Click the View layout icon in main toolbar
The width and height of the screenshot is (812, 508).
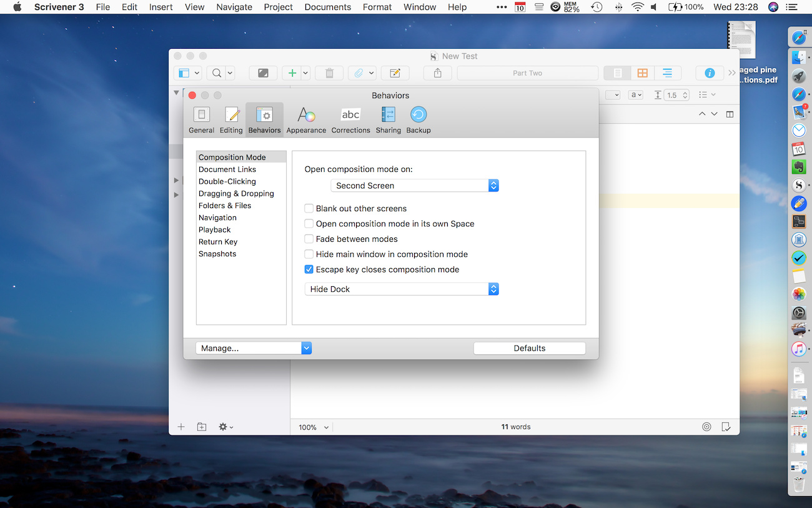coord(188,73)
